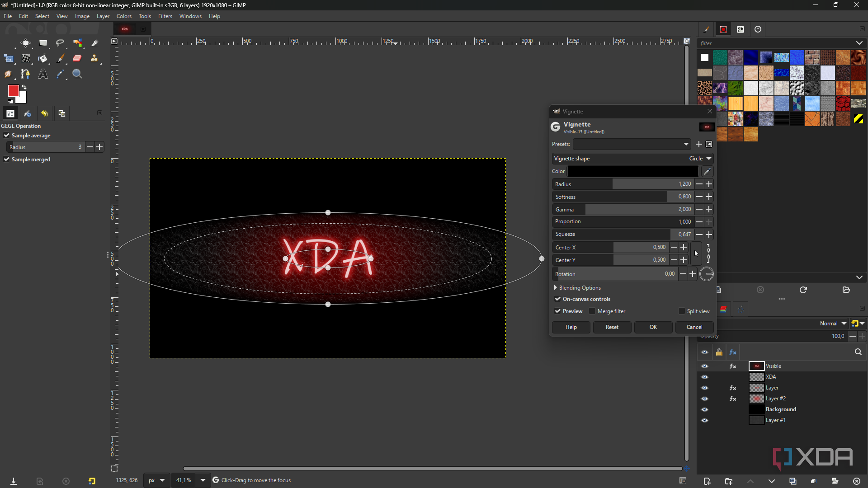Open the Filters menu
The image size is (868, 488).
pyautogui.click(x=165, y=16)
